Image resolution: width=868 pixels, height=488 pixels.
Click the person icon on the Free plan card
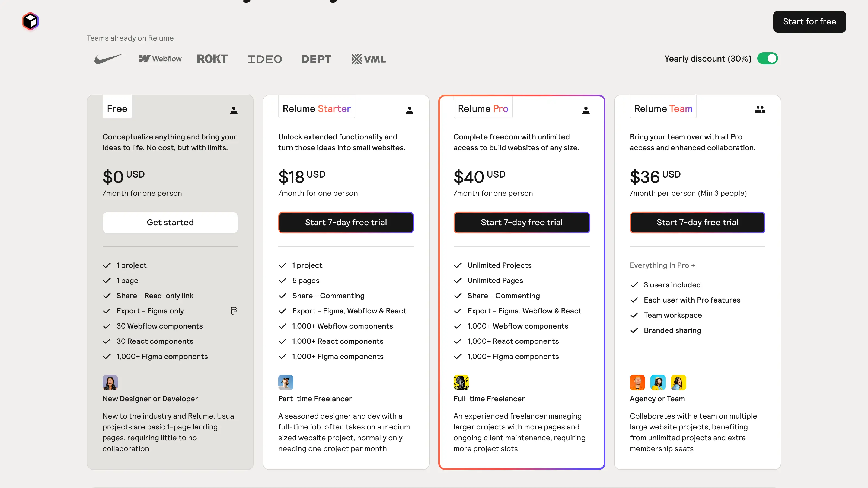click(234, 110)
